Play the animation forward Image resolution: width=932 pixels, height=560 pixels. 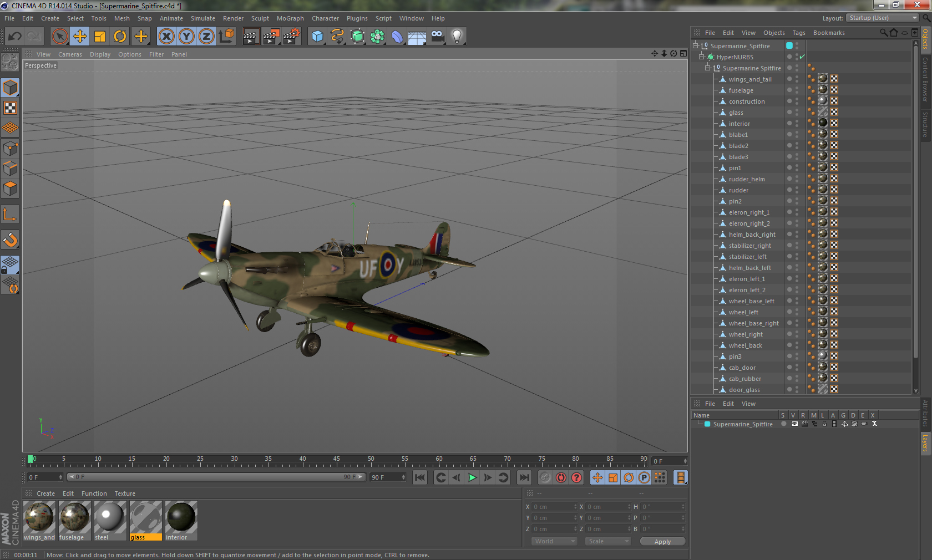tap(472, 477)
